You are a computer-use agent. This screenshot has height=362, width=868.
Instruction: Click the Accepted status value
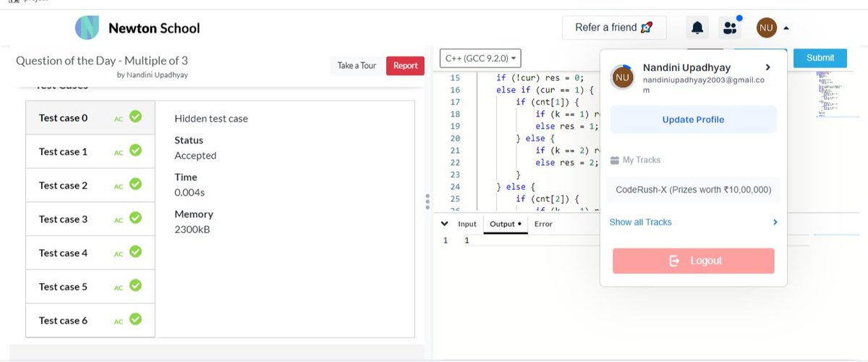click(195, 156)
